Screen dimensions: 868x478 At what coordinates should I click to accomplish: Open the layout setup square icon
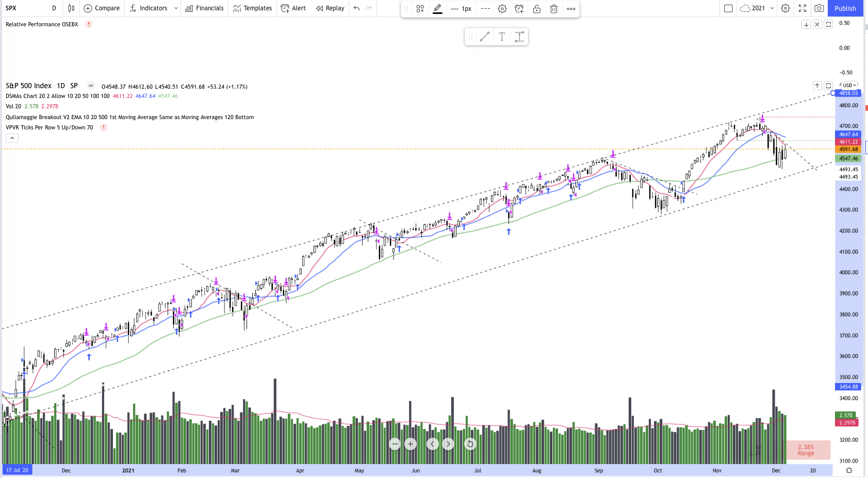(x=728, y=8)
